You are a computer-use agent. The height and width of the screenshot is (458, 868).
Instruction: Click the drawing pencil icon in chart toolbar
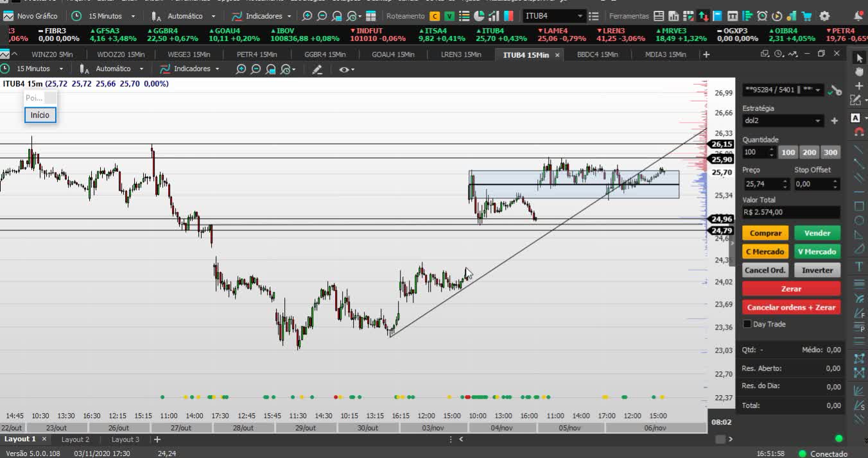tap(317, 69)
